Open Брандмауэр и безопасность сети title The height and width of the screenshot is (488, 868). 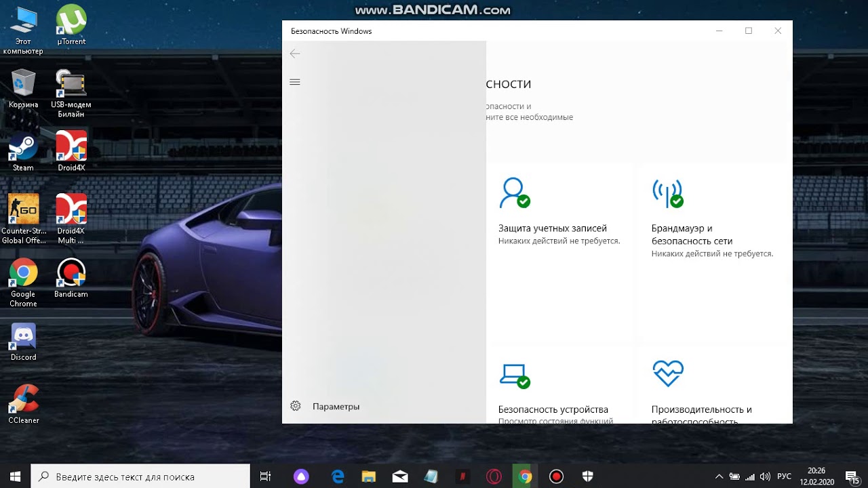692,235
